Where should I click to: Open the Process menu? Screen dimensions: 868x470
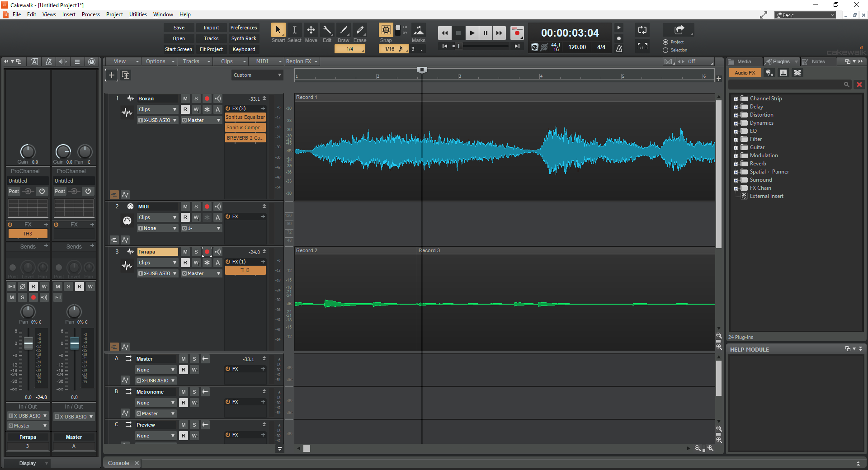coord(90,14)
